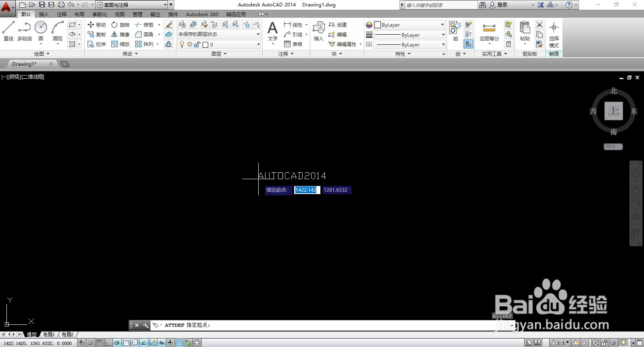The image size is (644, 347).
Task: Open the workspace dropdown 草图与注释
Action: click(132, 5)
